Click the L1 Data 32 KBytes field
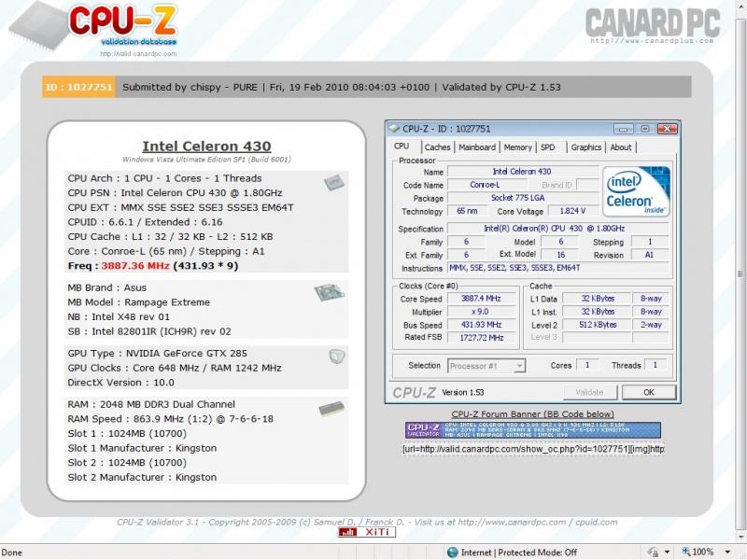Screen dimensions: 747x560 598,299
